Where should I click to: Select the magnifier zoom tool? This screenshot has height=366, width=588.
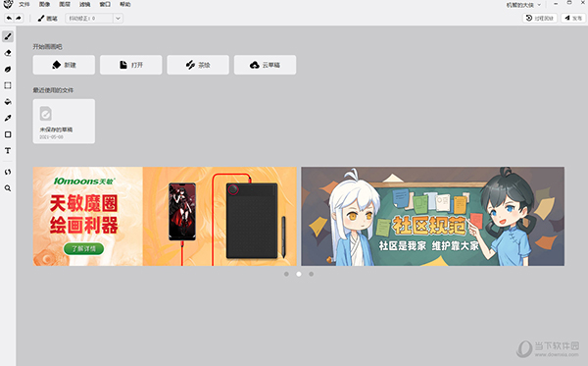pos(8,188)
